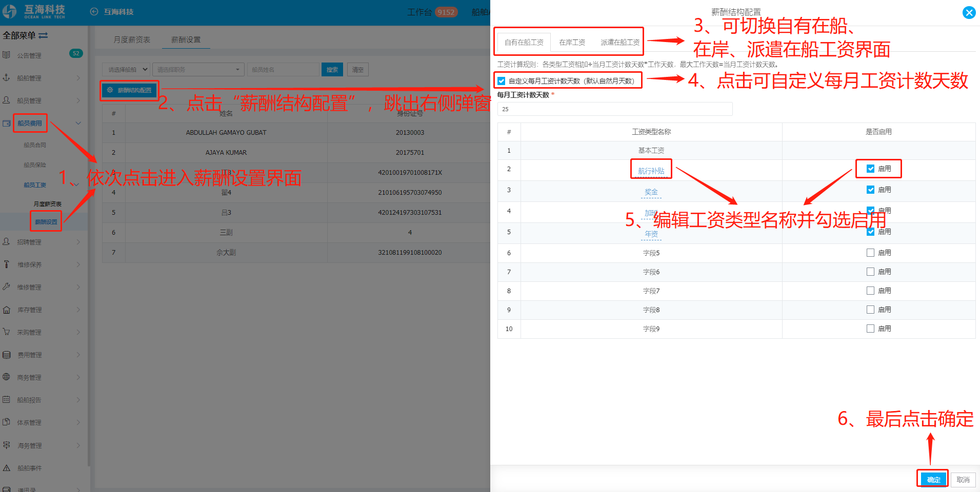Viewport: 980px width, 492px height.
Task: Click the 公告管理 book icon in sidebar
Action: tap(6, 55)
